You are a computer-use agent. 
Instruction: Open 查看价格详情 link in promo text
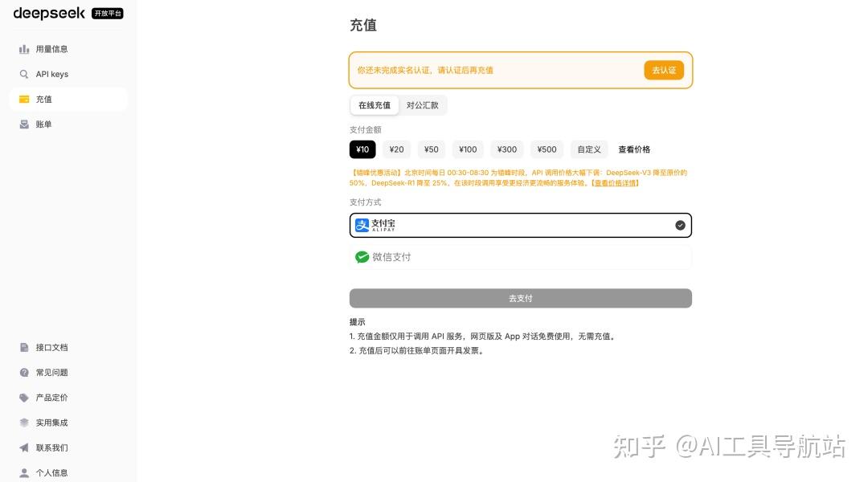616,183
